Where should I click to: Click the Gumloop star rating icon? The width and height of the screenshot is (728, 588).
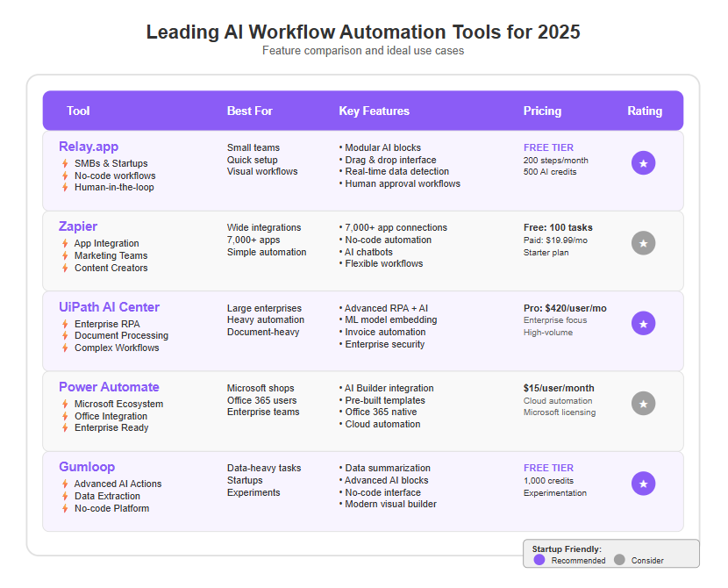pyautogui.click(x=643, y=484)
